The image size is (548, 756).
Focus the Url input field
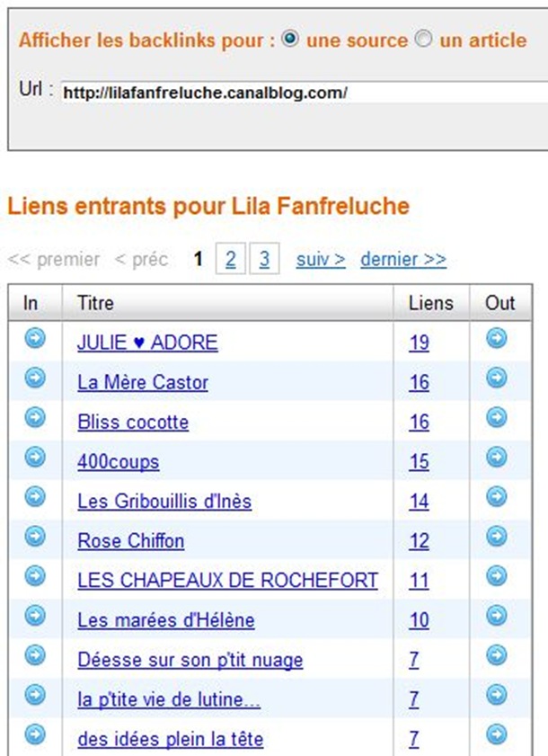[x=305, y=92]
